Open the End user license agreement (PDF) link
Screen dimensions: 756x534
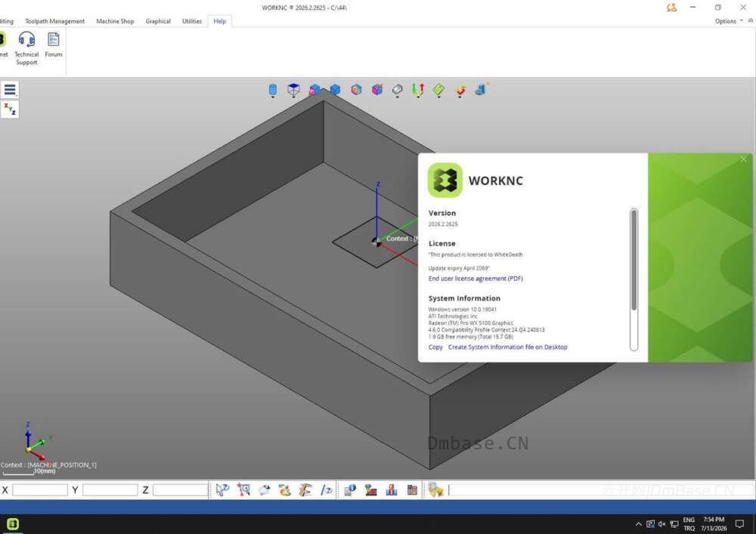[x=476, y=278]
